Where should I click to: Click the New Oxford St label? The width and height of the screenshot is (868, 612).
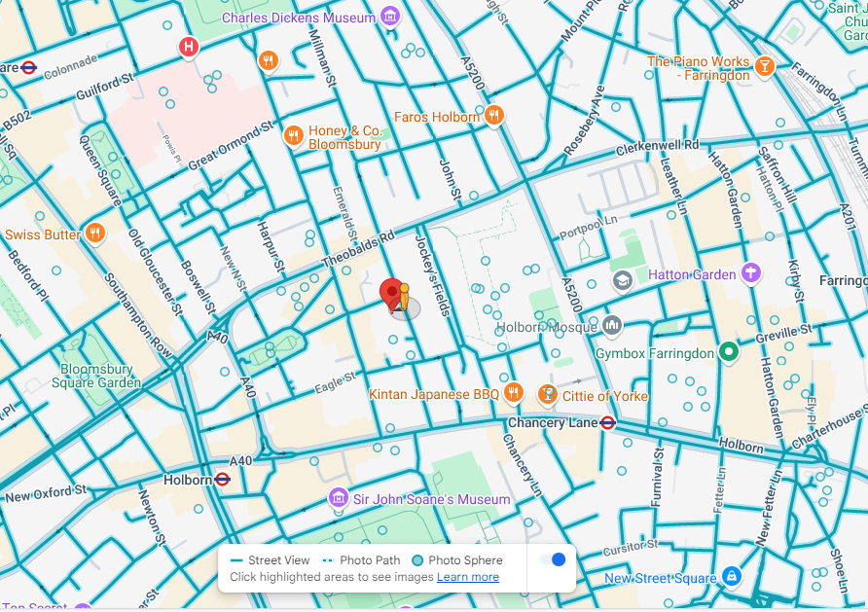point(47,492)
